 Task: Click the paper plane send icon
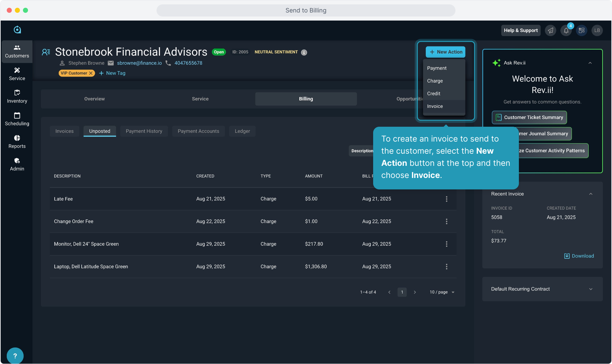pos(551,31)
